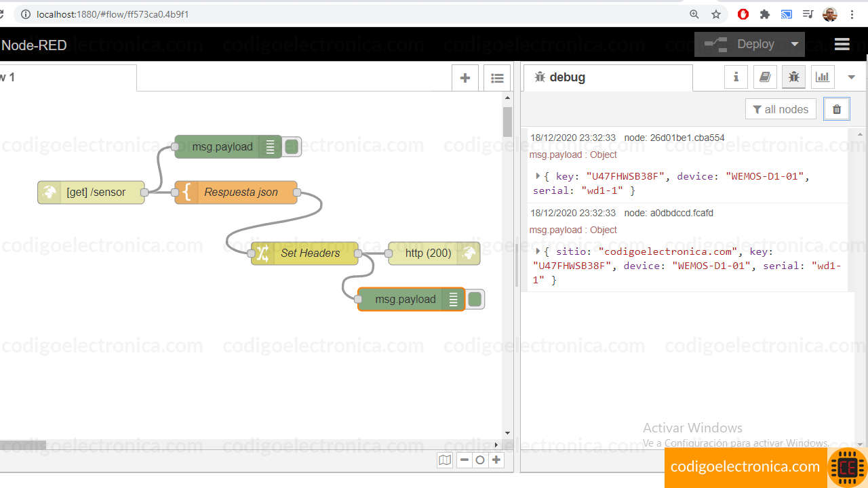Expand the payload object containing sitio

coord(538,251)
